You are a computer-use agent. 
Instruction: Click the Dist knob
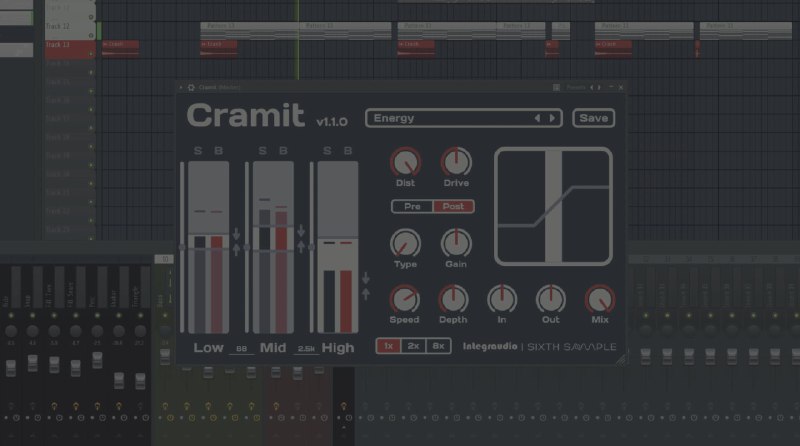tap(406, 163)
